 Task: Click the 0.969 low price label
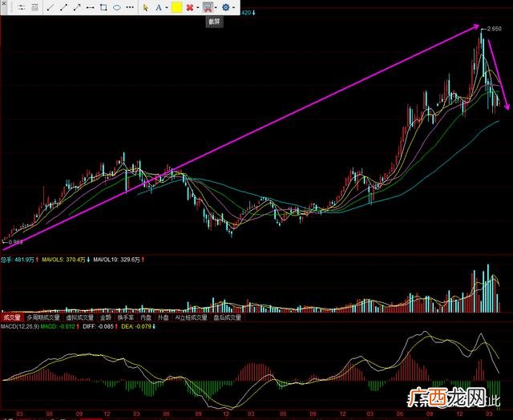[15, 242]
